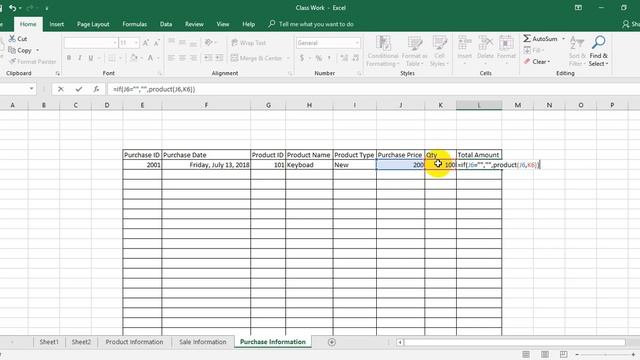Select cell containing Keyboard

[x=309, y=165]
